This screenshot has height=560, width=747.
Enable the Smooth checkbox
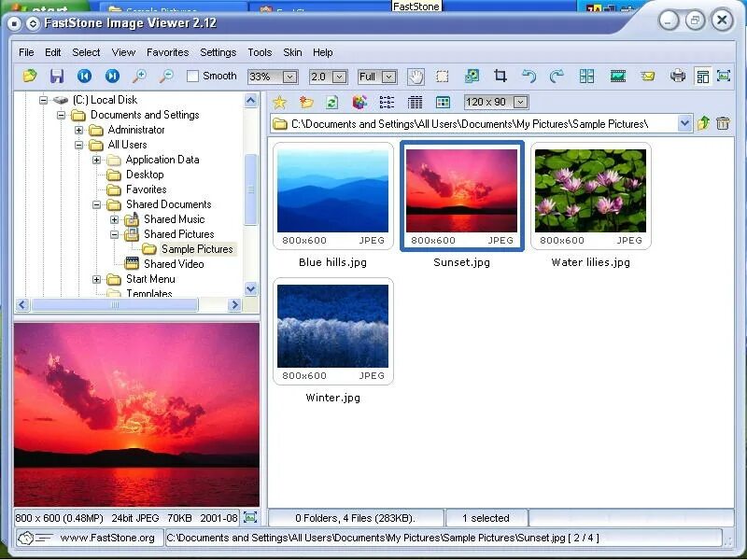coord(193,77)
